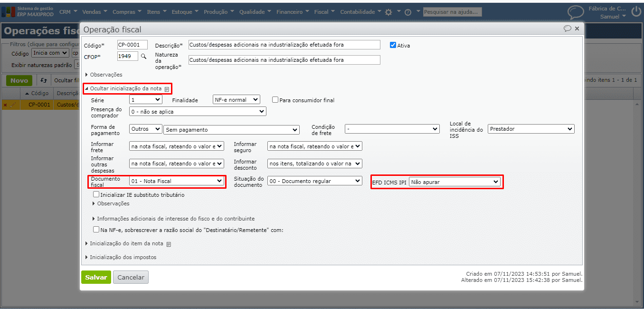Open the settings gear menu
644x309 pixels.
pos(388,12)
